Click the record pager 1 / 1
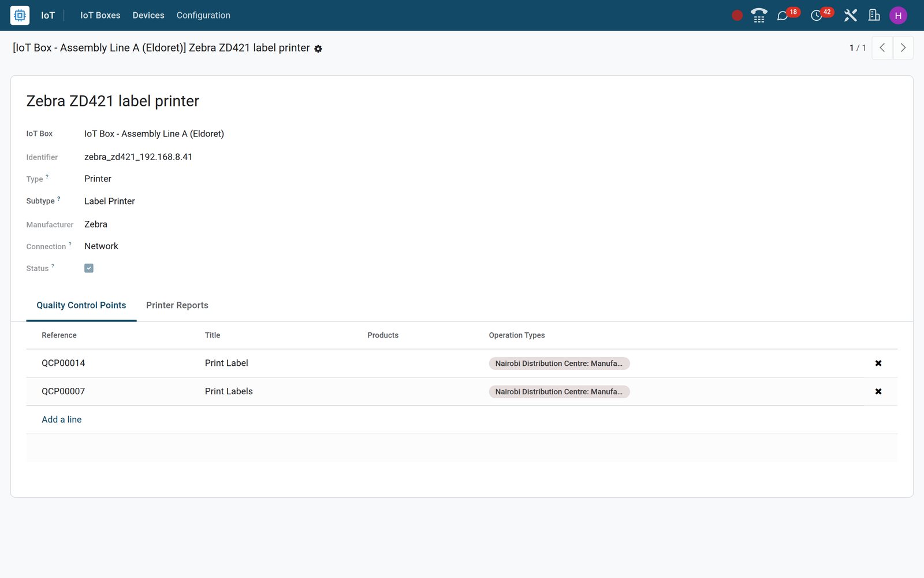This screenshot has height=578, width=924. coord(858,48)
